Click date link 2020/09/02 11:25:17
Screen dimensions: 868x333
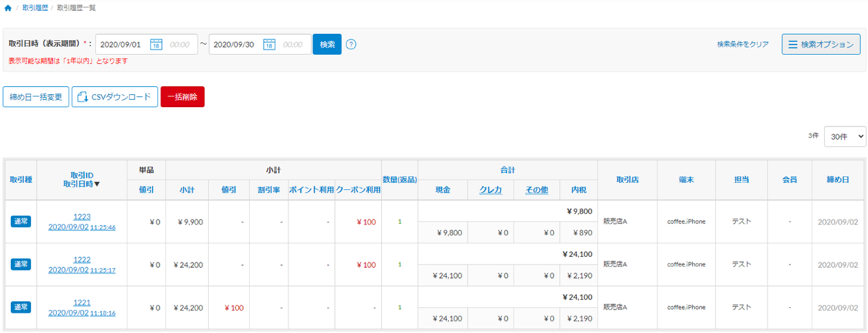pyautogui.click(x=82, y=269)
